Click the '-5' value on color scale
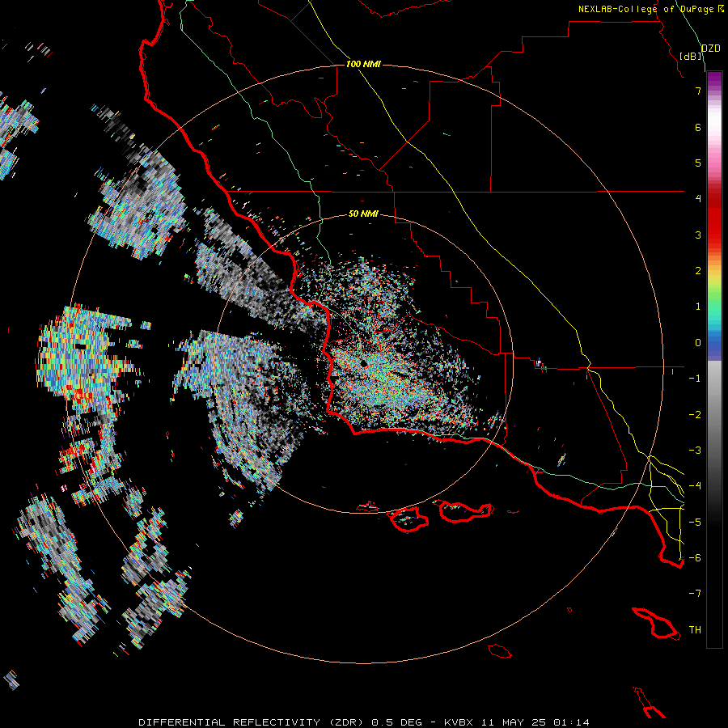 [x=695, y=523]
